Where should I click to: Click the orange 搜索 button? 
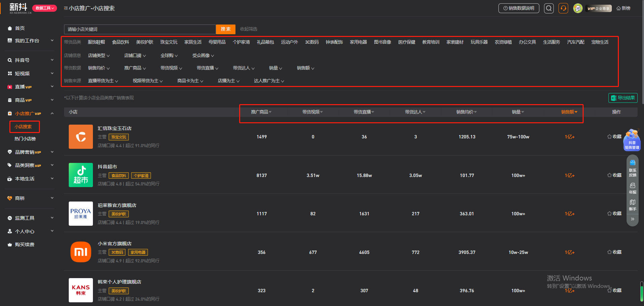[x=226, y=29]
